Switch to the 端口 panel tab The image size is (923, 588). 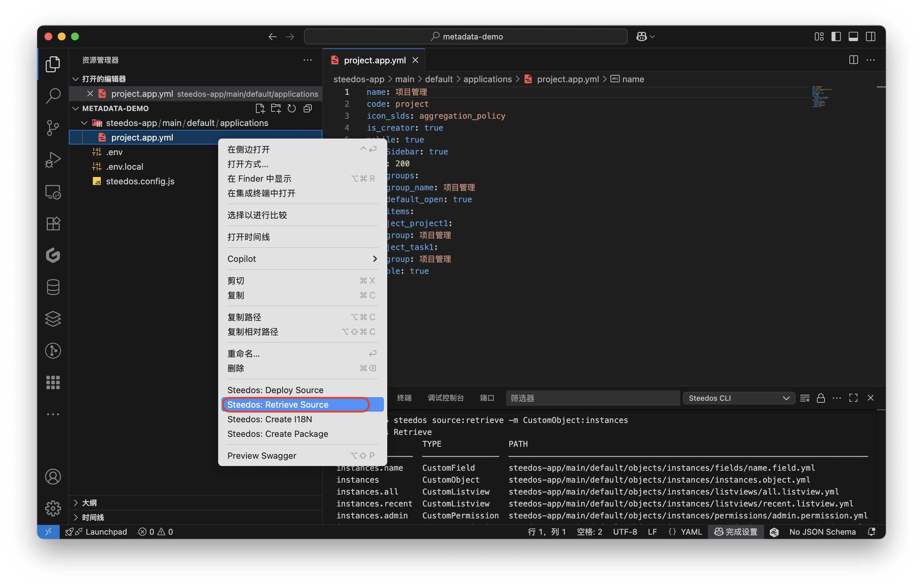point(487,398)
